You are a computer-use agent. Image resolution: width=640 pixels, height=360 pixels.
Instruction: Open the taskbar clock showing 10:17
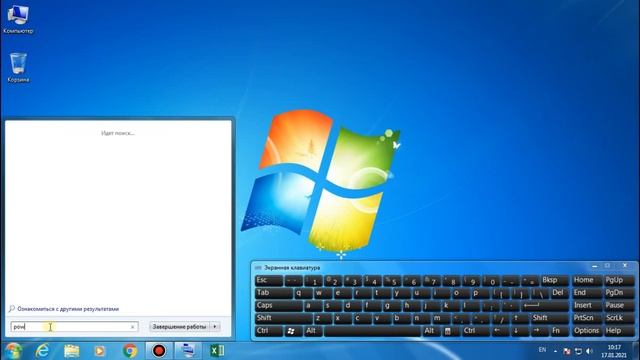[614, 351]
